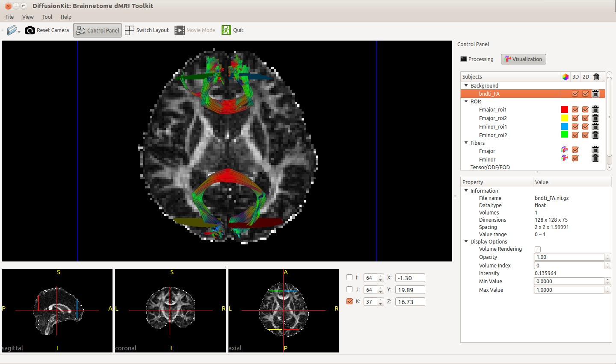Click the Switch Layout icon
The width and height of the screenshot is (616, 364).
click(129, 30)
